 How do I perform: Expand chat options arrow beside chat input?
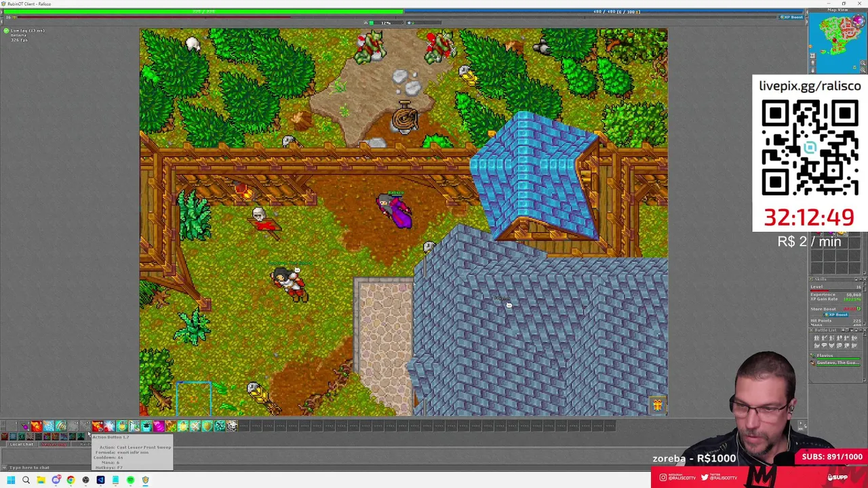[x=4, y=468]
